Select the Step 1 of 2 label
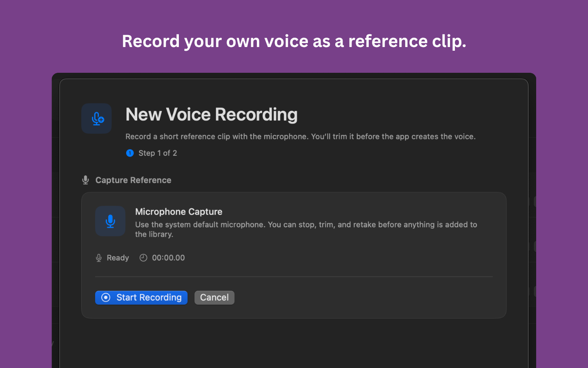The image size is (588, 368). click(x=158, y=153)
